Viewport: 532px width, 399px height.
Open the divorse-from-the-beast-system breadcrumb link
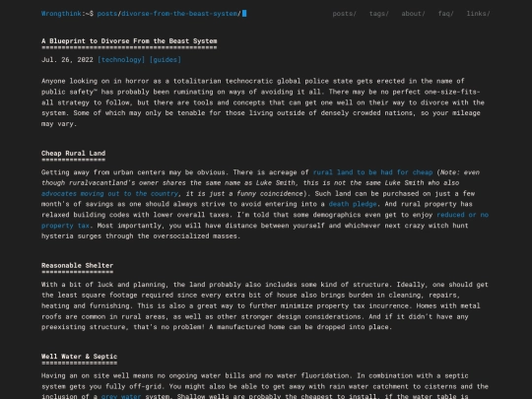click(179, 14)
